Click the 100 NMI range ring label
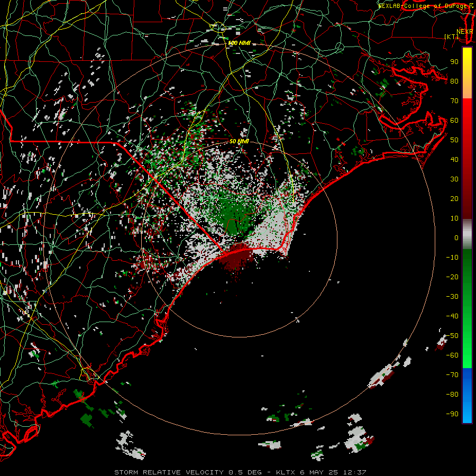476x476 pixels. [239, 43]
